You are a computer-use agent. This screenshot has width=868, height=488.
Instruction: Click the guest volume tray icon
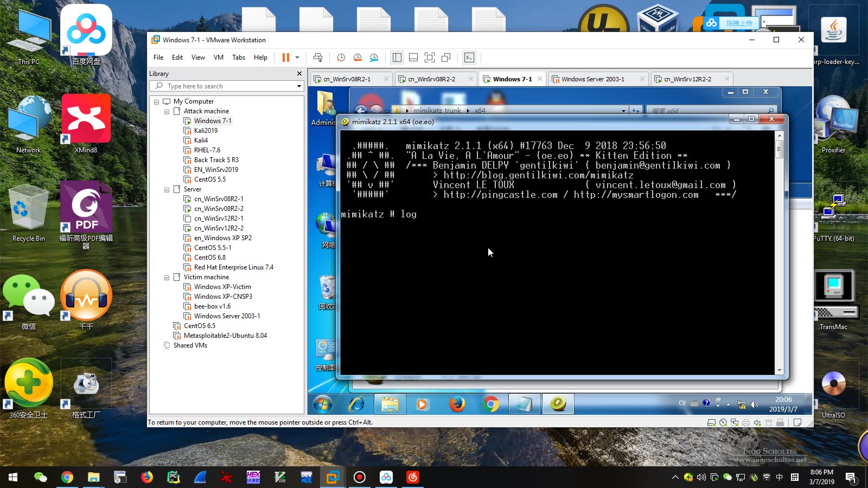click(x=754, y=404)
